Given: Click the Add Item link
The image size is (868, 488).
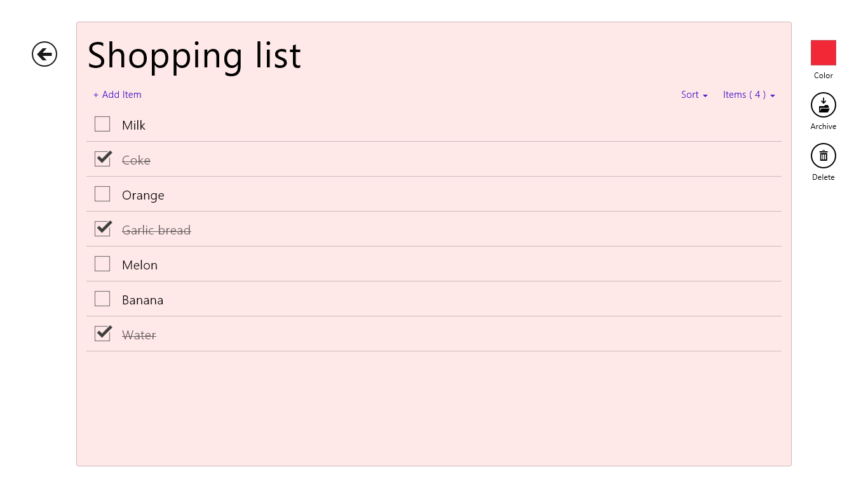Looking at the screenshot, I should point(121,95).
